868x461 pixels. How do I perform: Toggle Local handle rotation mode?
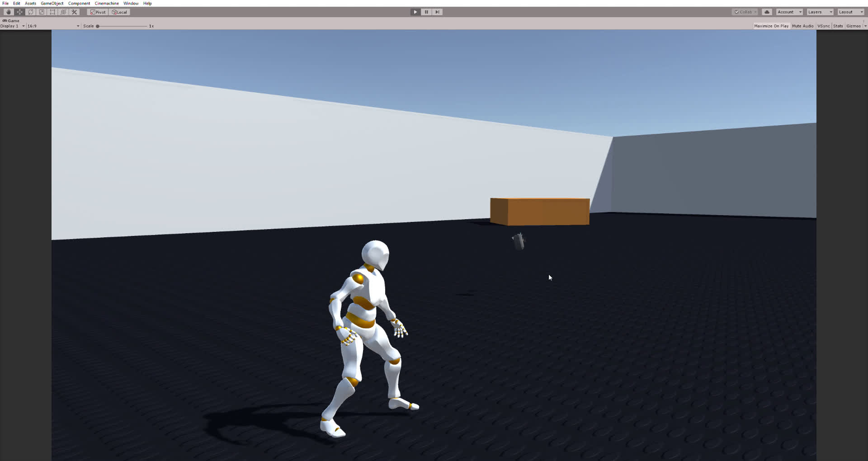[120, 12]
